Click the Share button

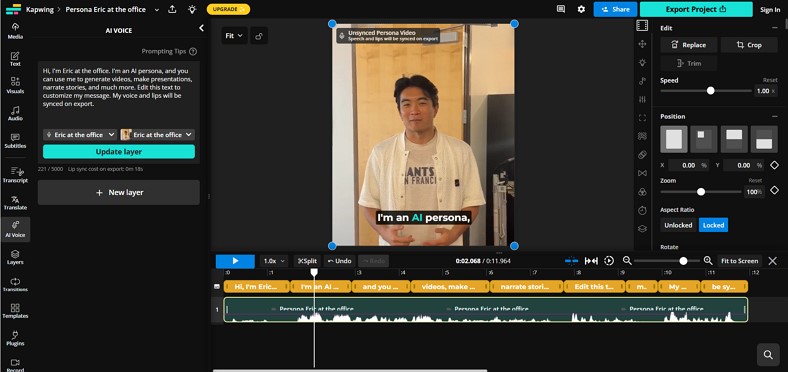pyautogui.click(x=615, y=9)
